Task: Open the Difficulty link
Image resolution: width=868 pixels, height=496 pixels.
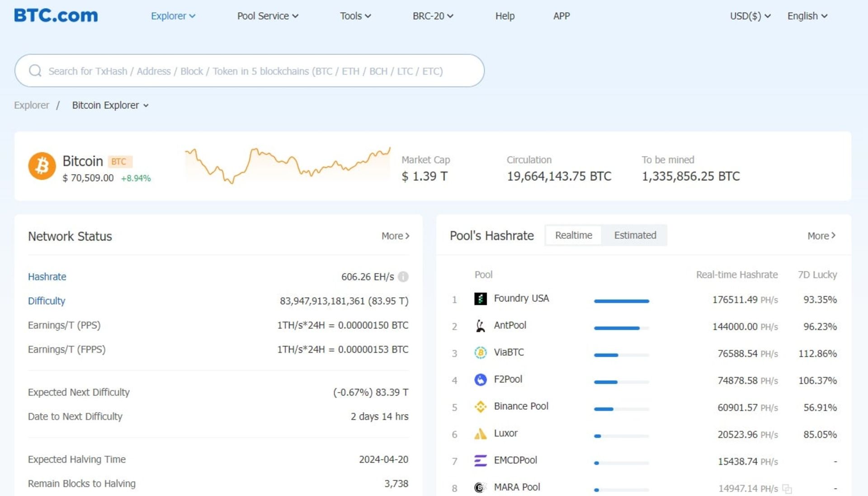Action: click(47, 301)
